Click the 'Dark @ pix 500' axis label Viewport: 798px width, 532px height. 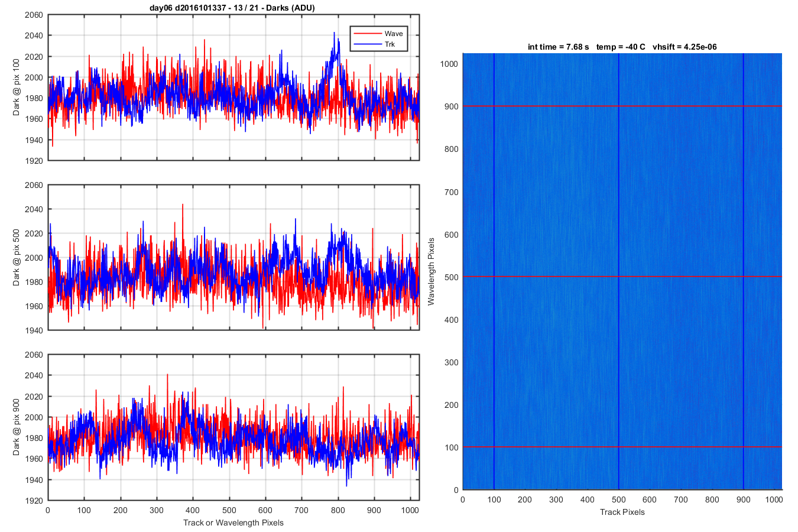(16, 258)
